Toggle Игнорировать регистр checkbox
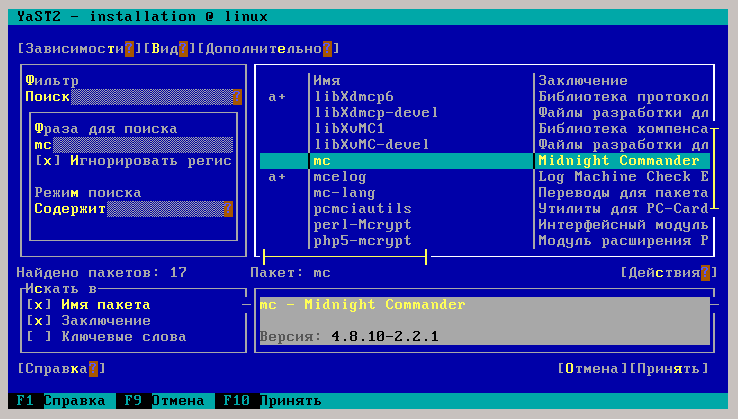 (134, 161)
